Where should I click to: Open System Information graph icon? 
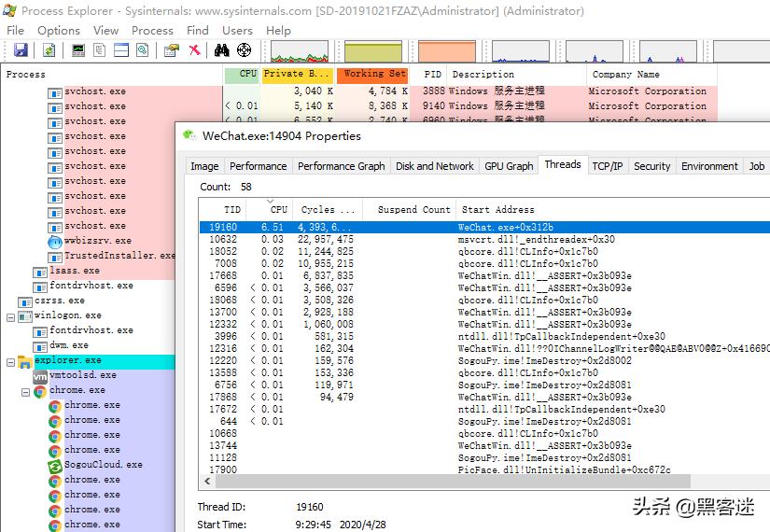point(79,49)
